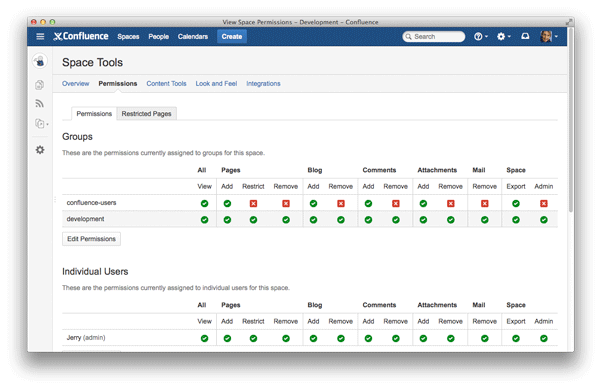
Task: Click development group Space Admin checkmark
Action: coord(544,220)
